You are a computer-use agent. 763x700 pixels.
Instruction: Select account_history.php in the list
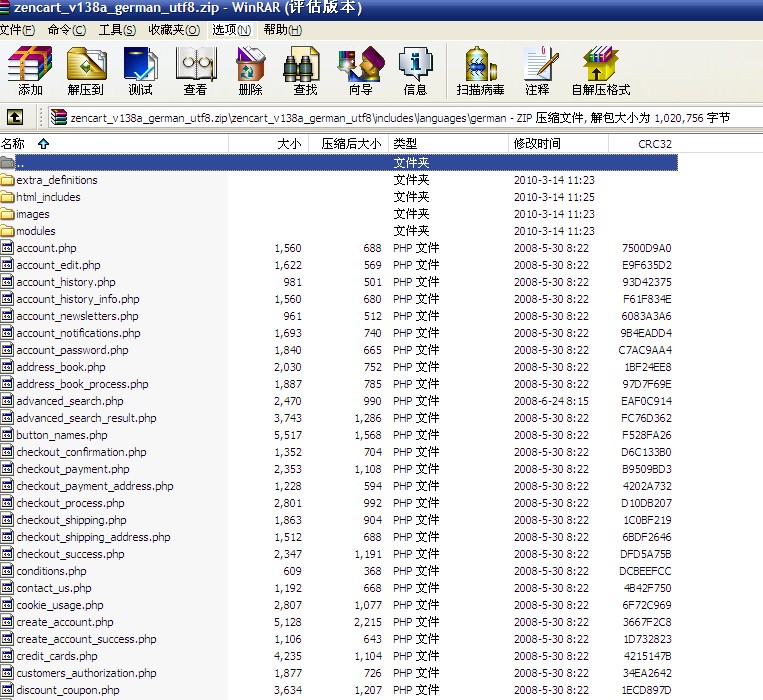pos(66,282)
